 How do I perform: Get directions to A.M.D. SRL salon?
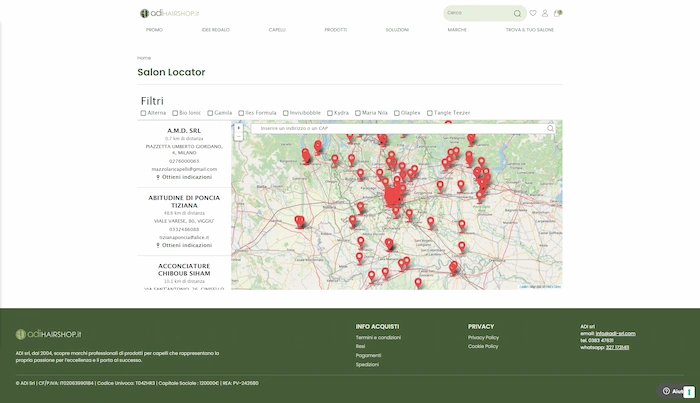(184, 177)
